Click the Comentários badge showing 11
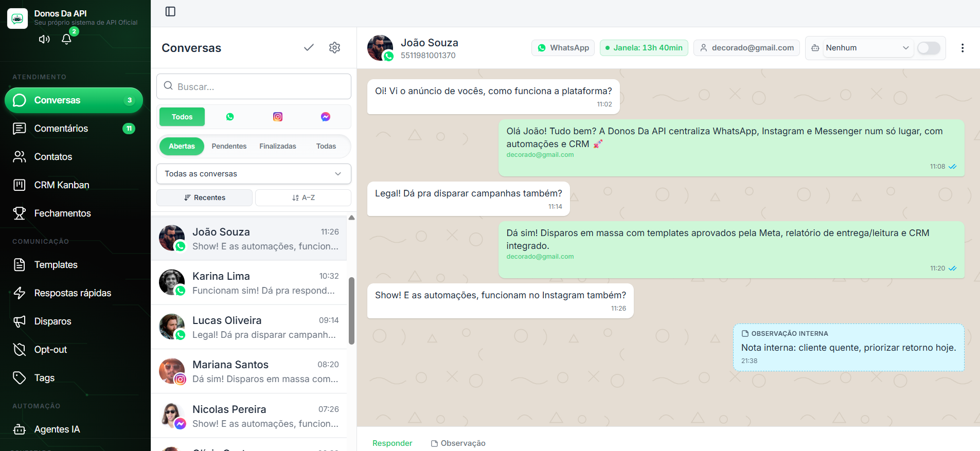980x451 pixels. (x=129, y=129)
